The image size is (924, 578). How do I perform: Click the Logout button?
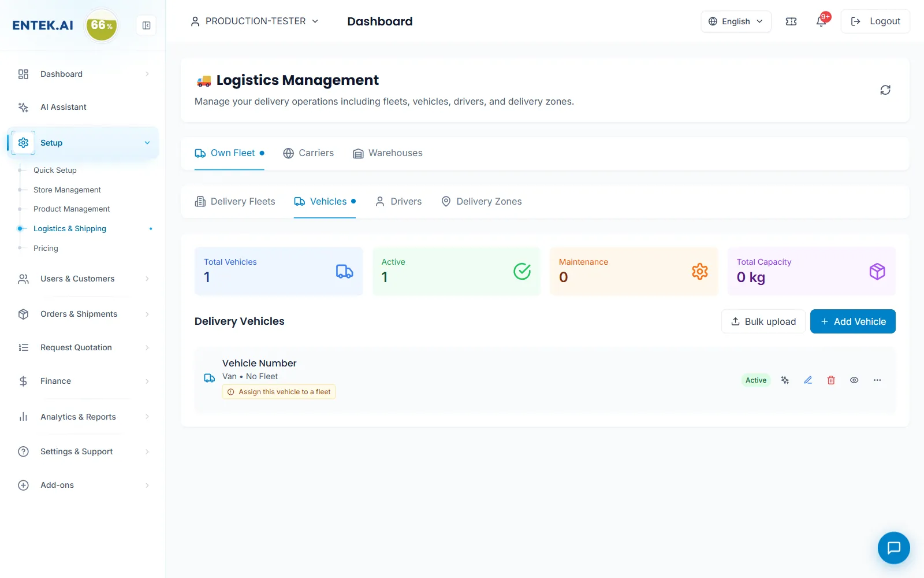click(x=875, y=21)
